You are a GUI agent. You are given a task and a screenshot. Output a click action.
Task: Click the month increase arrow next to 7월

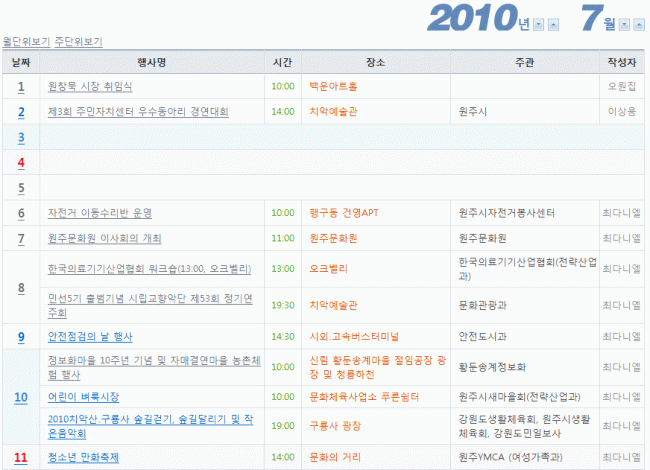tap(638, 24)
